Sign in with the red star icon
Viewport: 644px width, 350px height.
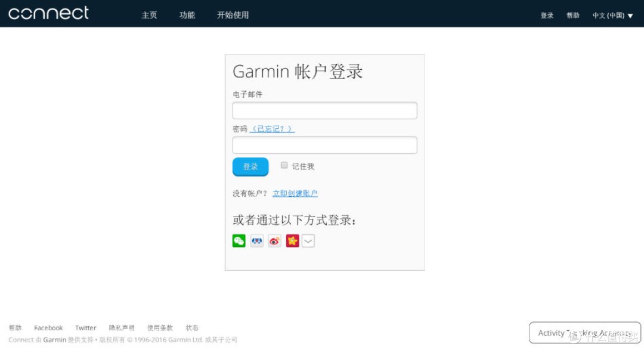point(292,241)
